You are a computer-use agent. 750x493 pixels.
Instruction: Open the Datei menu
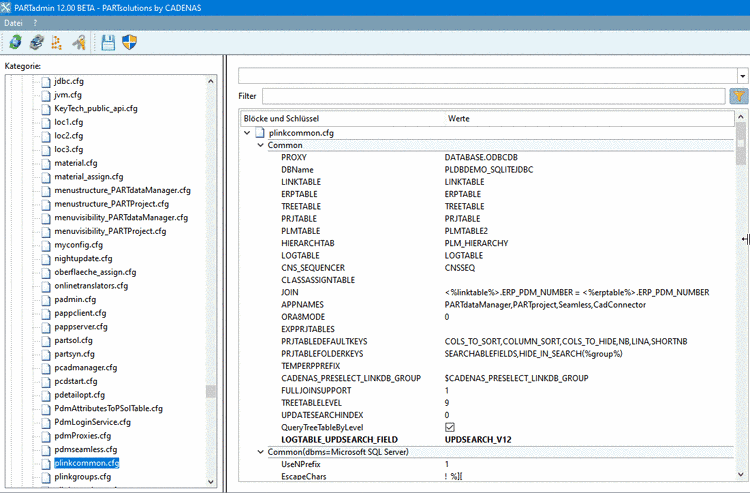coord(13,23)
